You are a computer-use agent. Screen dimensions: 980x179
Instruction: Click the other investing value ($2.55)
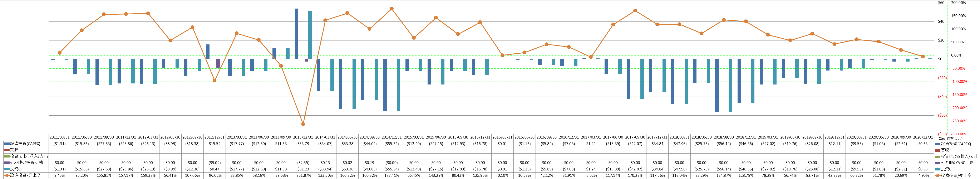(x=303, y=163)
